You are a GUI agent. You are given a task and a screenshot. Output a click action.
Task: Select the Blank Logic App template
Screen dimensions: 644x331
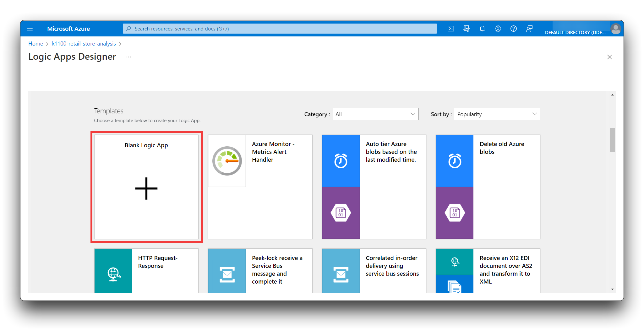tap(146, 187)
